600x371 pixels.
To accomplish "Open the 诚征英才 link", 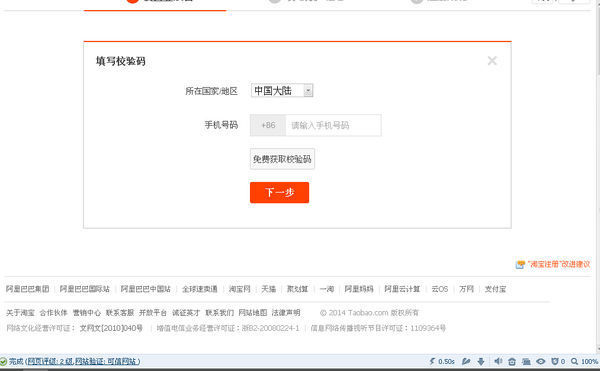I will tap(186, 313).
